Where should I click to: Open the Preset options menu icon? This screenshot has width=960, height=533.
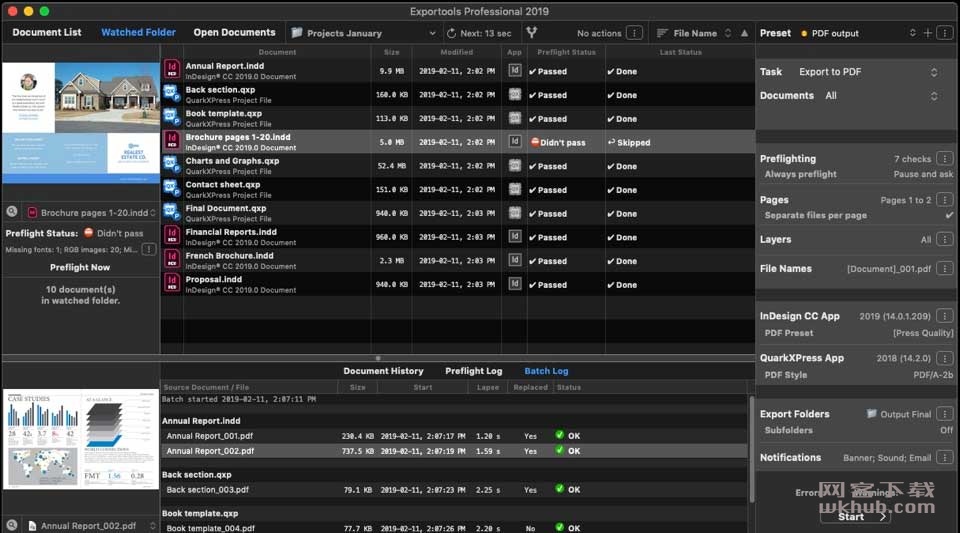click(945, 33)
